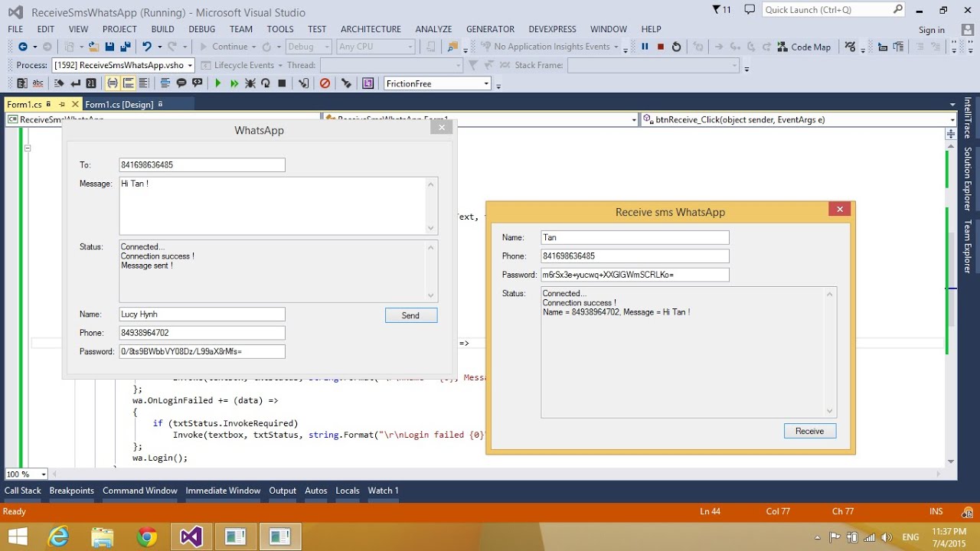Open File Explorer from the taskbar

click(103, 537)
